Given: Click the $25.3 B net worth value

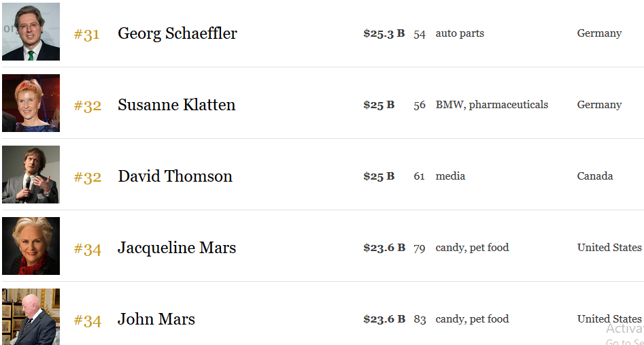Looking at the screenshot, I should click(x=384, y=33).
